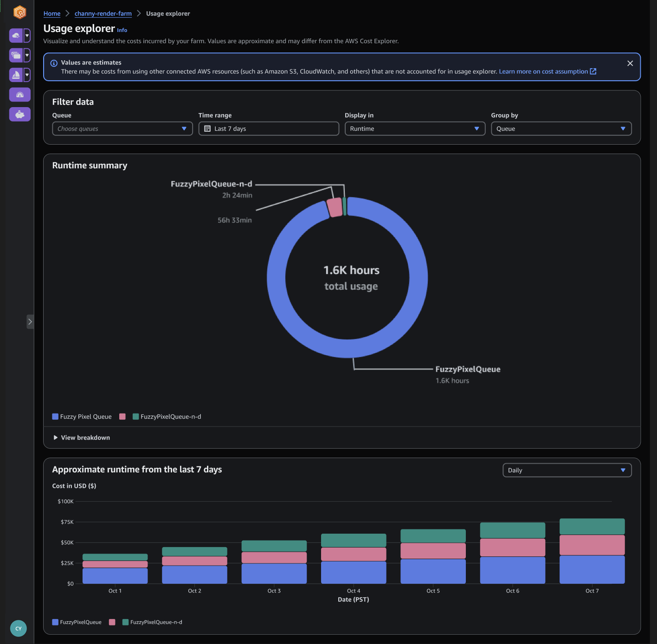Open the cloud icon sidebar button

[x=16, y=35]
